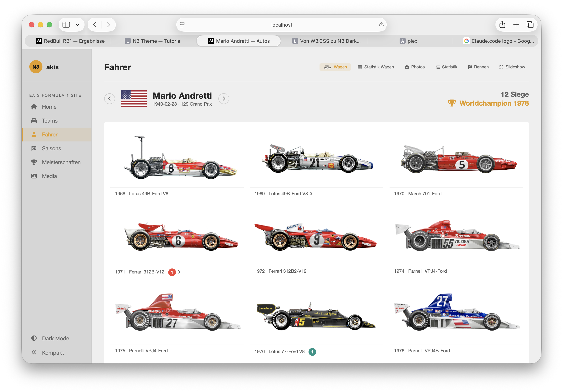
Task: Open the 1971 Ferrari 312B car image
Action: point(181,236)
